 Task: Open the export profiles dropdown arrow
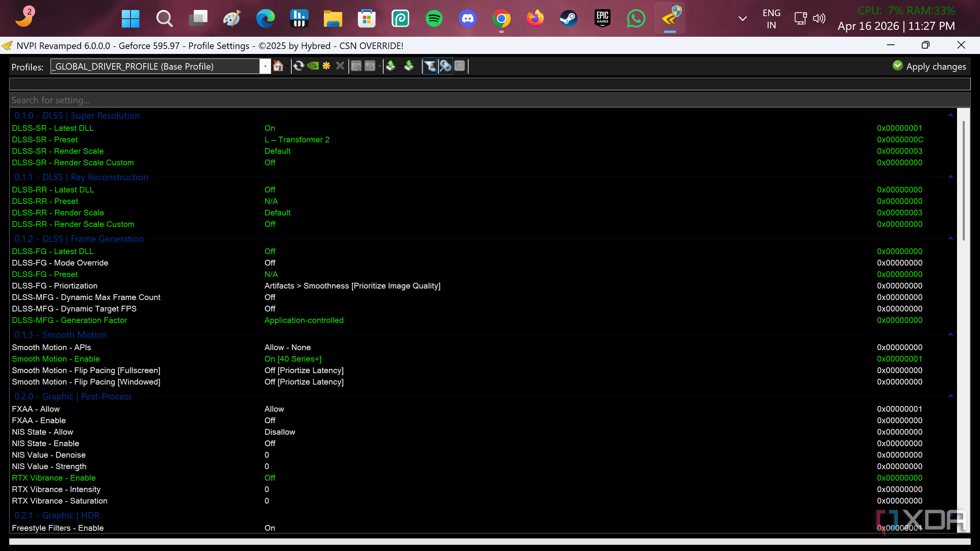[400, 66]
